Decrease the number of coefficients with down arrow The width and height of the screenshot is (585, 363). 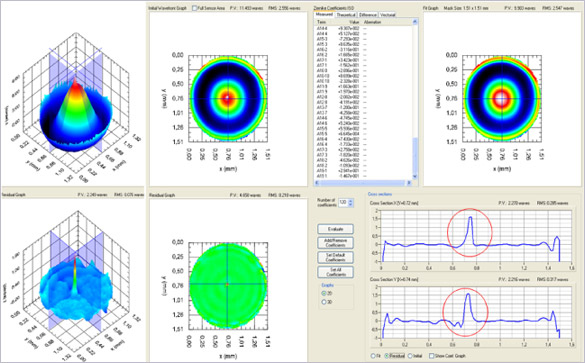(x=350, y=204)
